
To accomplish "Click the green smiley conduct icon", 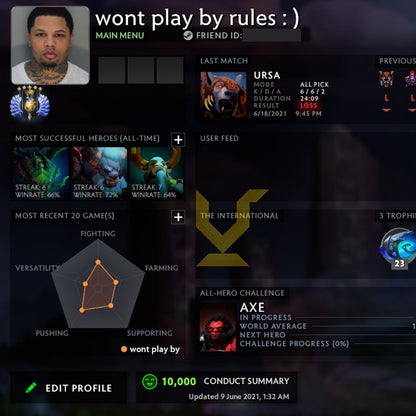I will point(149,381).
